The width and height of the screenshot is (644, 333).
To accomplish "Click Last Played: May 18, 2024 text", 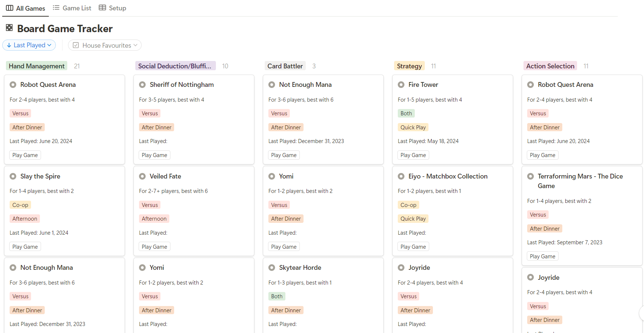I will point(428,141).
